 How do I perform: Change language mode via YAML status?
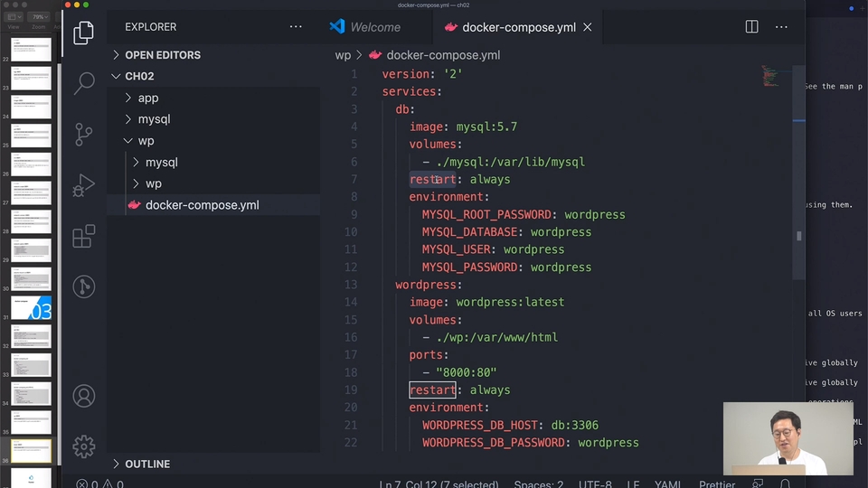click(x=667, y=484)
